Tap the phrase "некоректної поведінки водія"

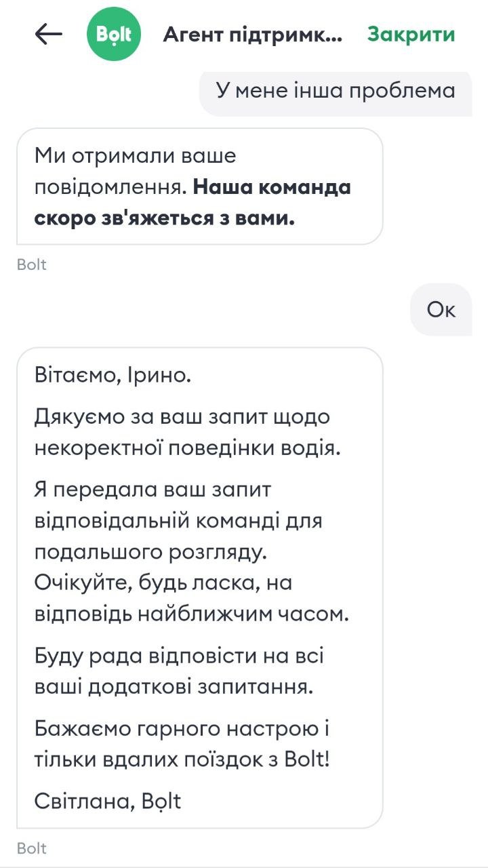(187, 448)
